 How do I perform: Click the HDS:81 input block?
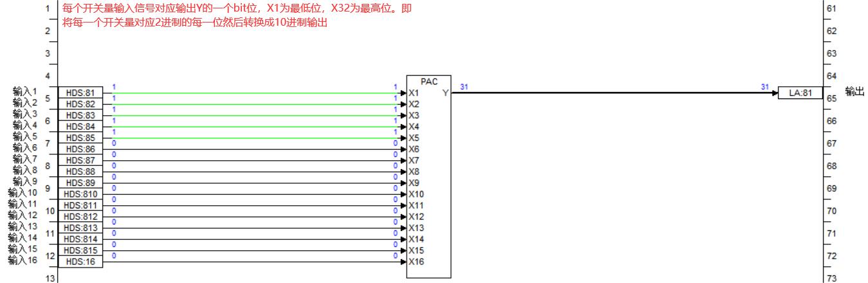[80, 93]
